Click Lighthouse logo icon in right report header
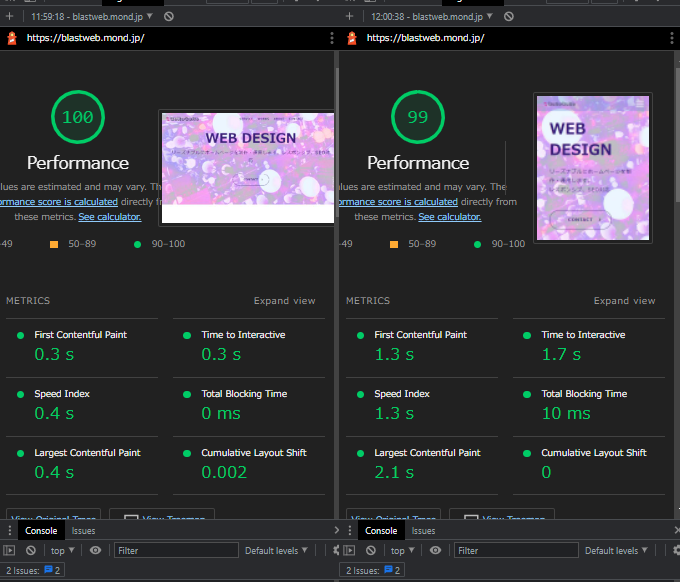This screenshot has width=680, height=582. tap(352, 38)
